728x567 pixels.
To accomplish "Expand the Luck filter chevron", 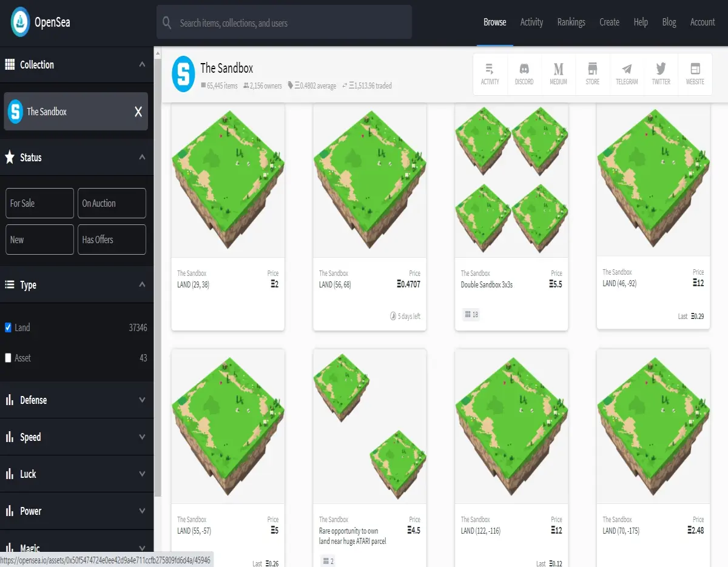I will 142,474.
